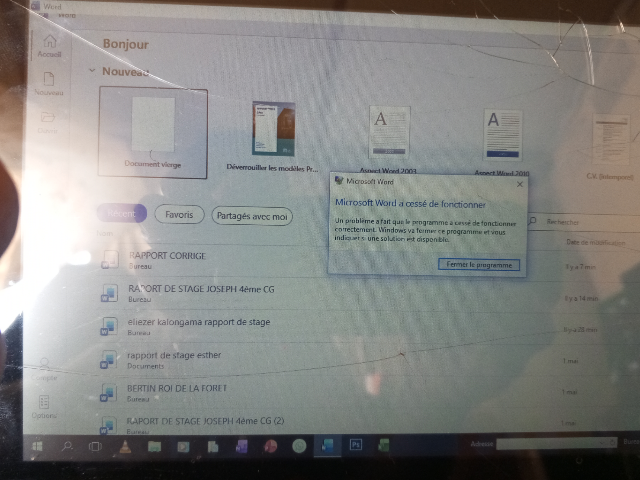Screen dimensions: 640x480
Task: Click the Word icon on the taskbar
Action: pyautogui.click(x=327, y=445)
